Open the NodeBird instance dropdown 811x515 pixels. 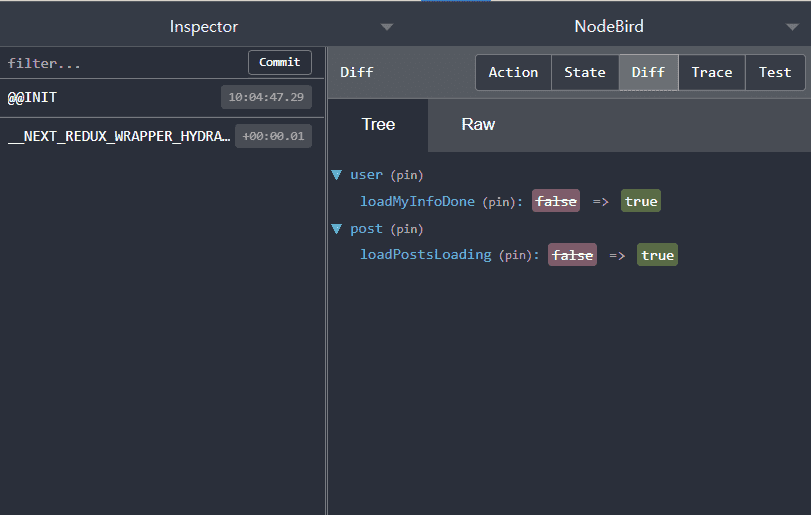point(790,26)
